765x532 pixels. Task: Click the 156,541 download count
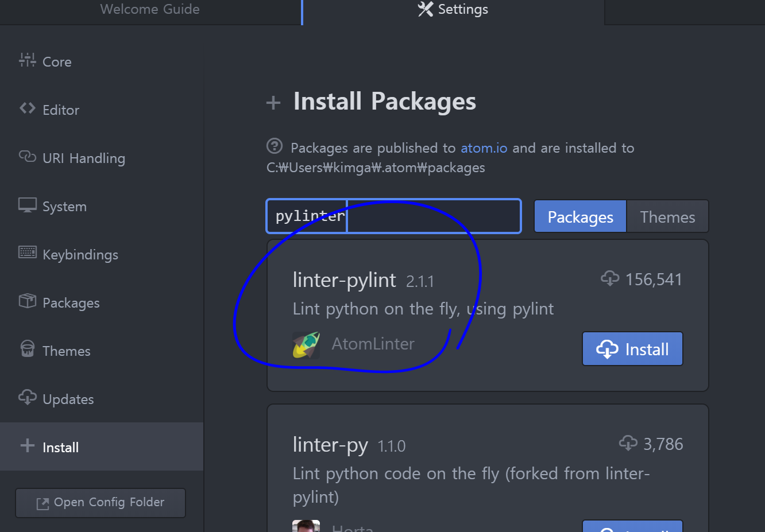654,279
